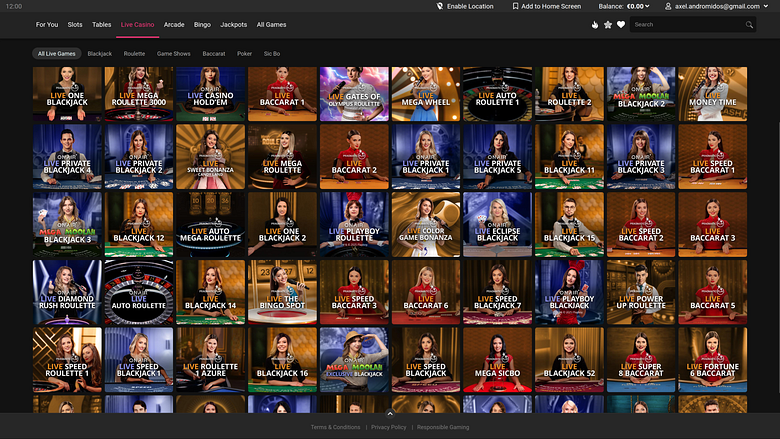The image size is (780, 439).
Task: Open Live Color Game Bonanza tile
Action: tap(426, 225)
